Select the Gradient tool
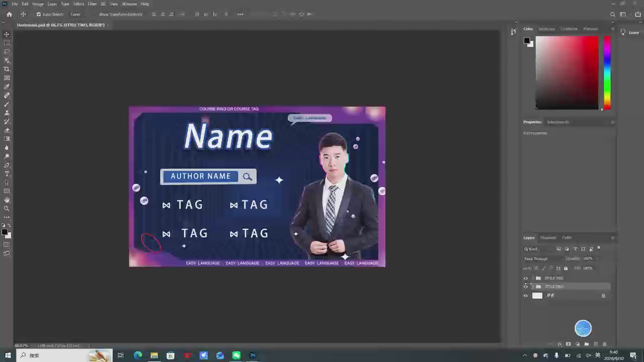The height and width of the screenshot is (362, 644). tap(7, 139)
